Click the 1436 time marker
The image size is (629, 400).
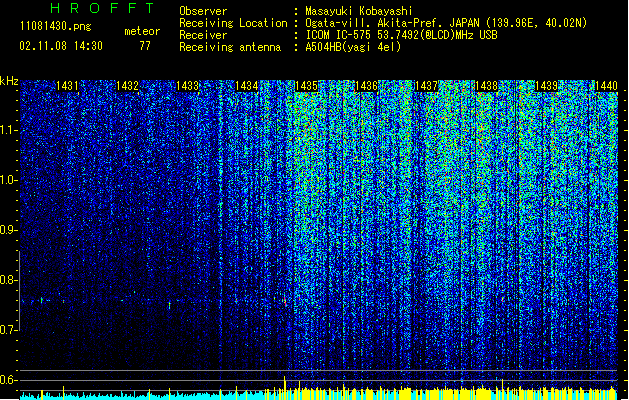click(366, 86)
